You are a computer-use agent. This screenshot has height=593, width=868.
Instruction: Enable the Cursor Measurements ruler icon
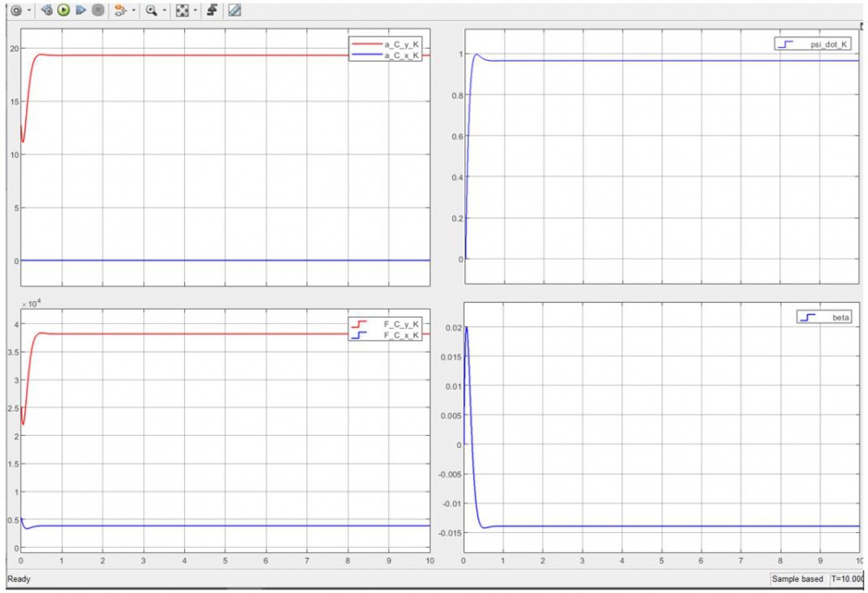pyautogui.click(x=234, y=10)
